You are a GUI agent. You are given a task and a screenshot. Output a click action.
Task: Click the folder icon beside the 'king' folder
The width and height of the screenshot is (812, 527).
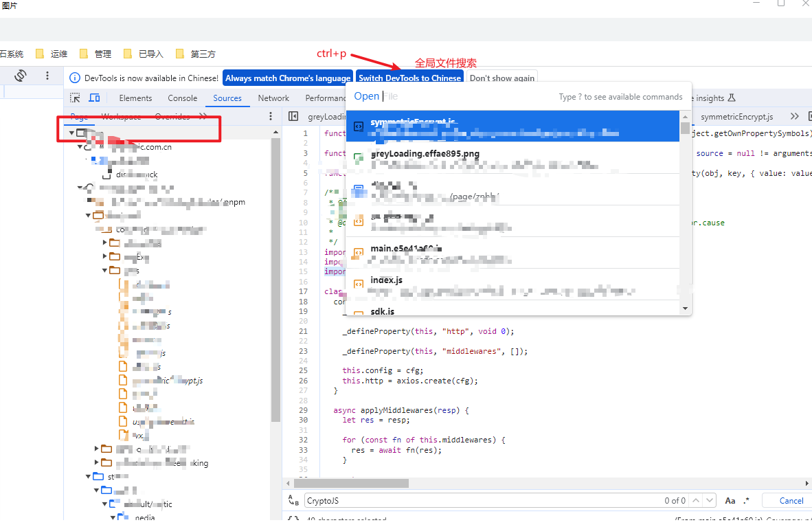click(106, 462)
